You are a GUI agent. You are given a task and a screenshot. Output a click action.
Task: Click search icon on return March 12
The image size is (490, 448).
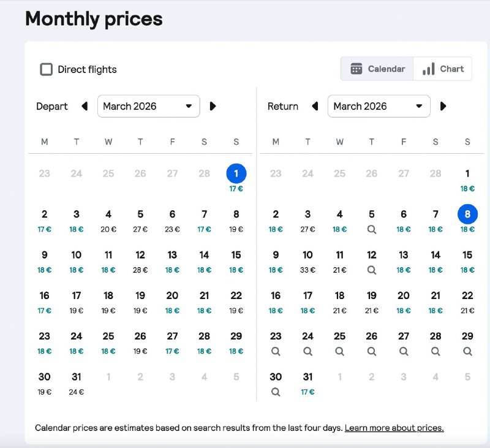[x=372, y=270]
